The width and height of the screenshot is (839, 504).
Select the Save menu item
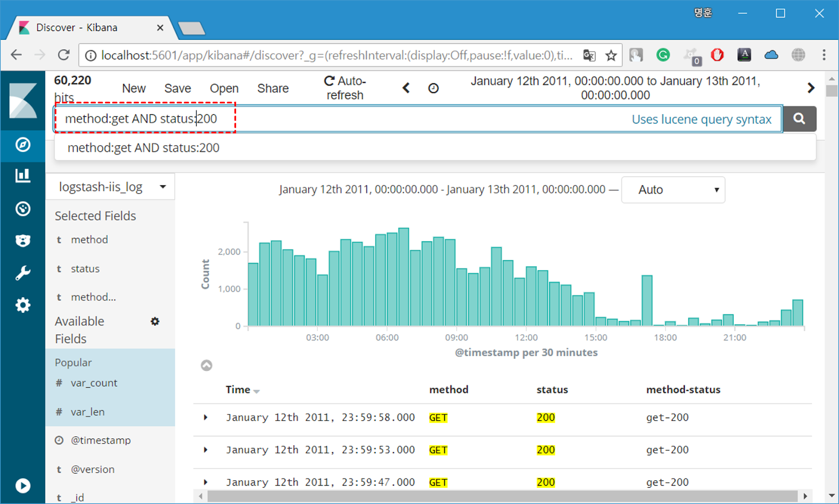click(x=177, y=88)
